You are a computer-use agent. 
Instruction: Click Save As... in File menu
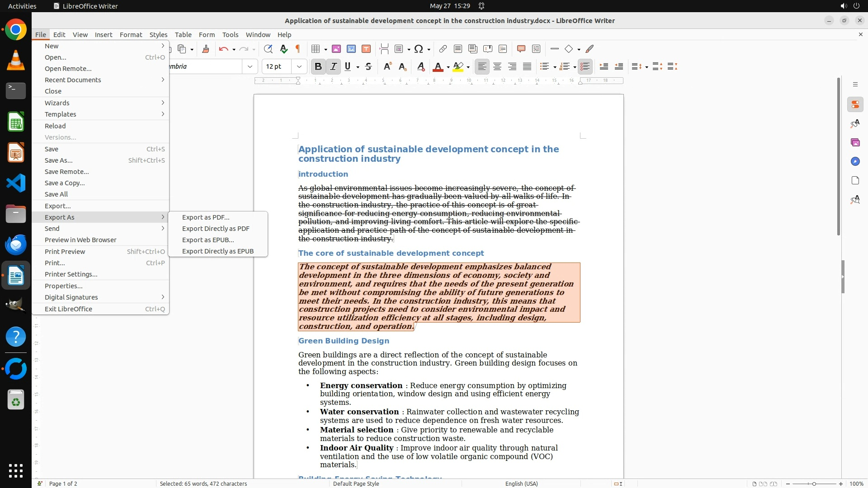pos(58,160)
